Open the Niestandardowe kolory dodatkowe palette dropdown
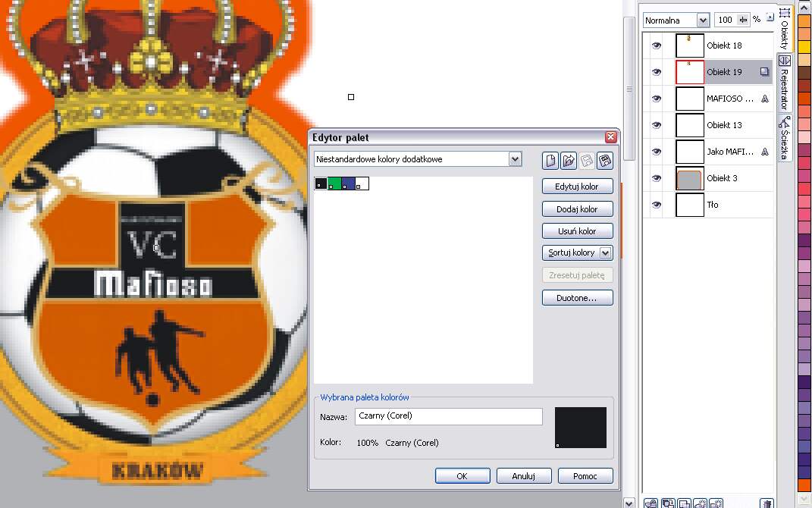The image size is (812, 508). pyautogui.click(x=516, y=159)
